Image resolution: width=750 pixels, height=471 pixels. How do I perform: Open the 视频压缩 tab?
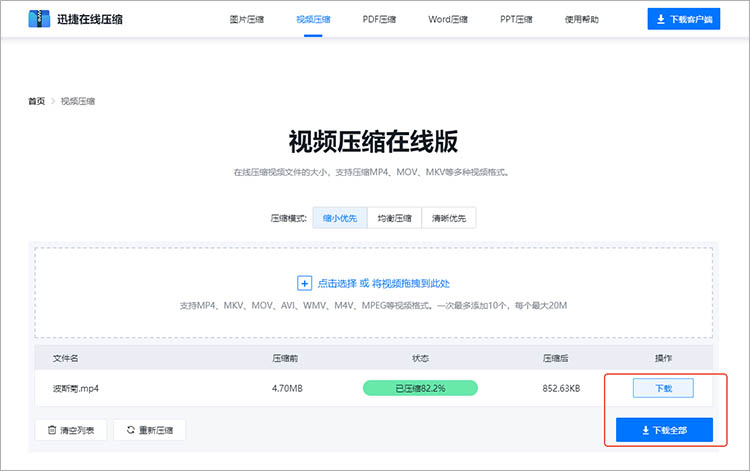(313, 19)
